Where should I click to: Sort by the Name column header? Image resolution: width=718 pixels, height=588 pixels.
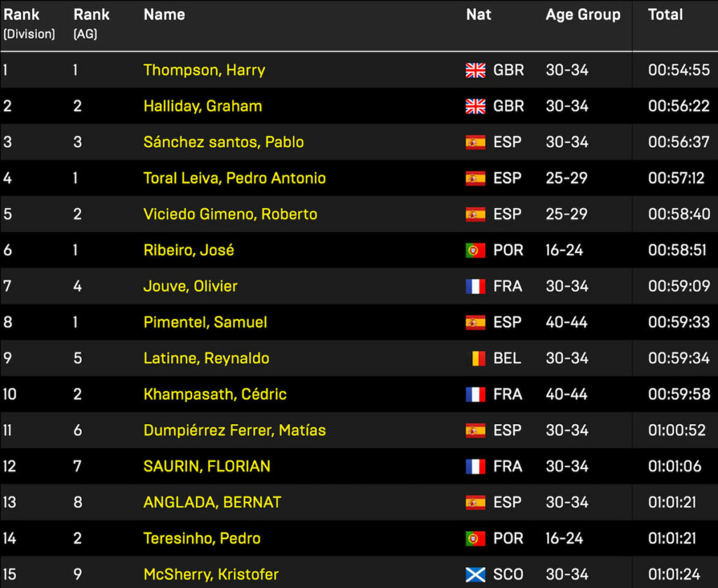coord(164,15)
